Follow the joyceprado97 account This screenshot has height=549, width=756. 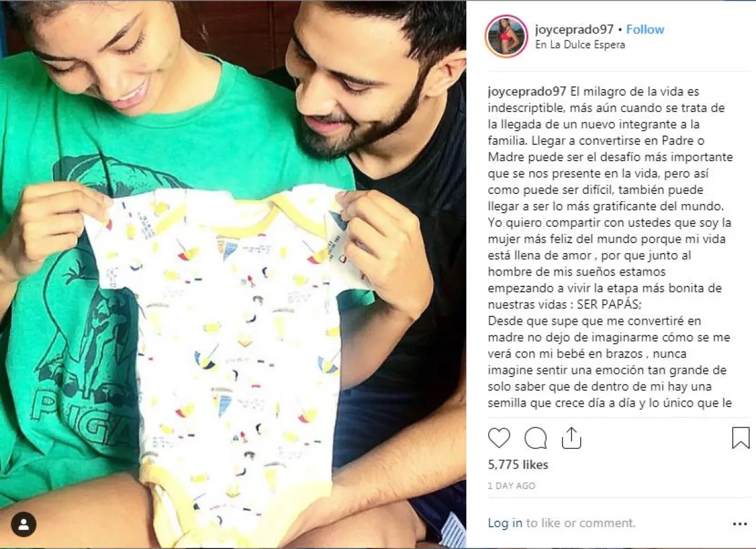[x=645, y=30]
